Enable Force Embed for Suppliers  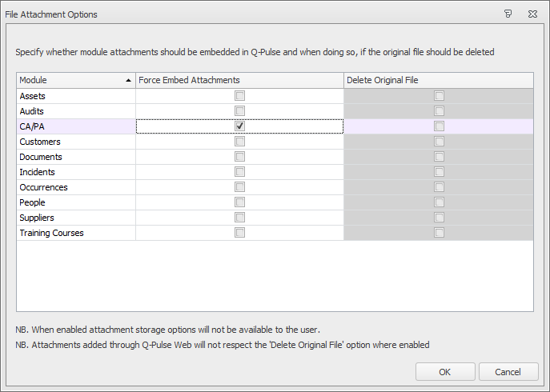[x=239, y=218]
